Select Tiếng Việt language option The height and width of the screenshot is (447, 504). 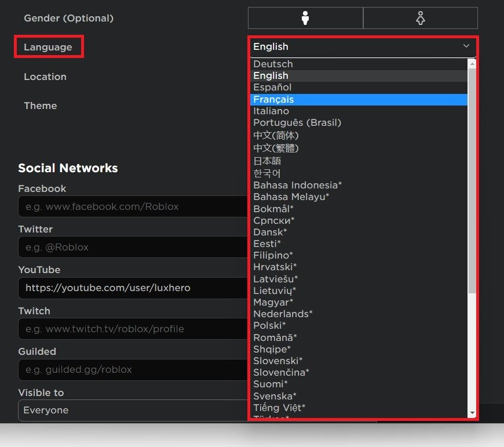tap(279, 408)
